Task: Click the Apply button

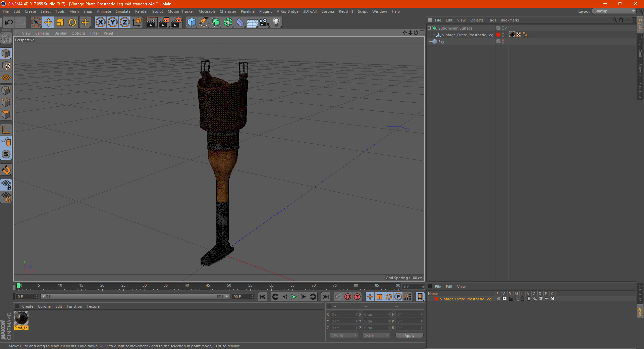Action: (409, 336)
